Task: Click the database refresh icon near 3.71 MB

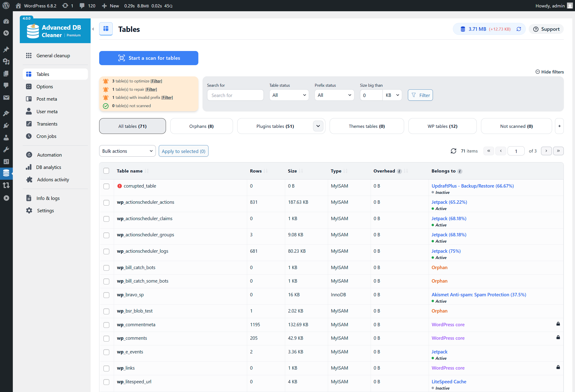Action: click(519, 29)
